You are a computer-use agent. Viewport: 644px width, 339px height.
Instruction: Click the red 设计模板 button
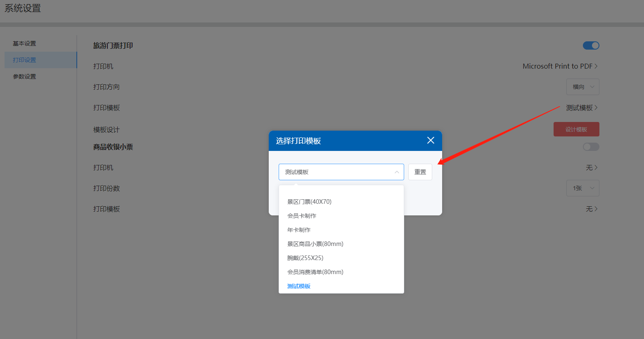pyautogui.click(x=576, y=129)
